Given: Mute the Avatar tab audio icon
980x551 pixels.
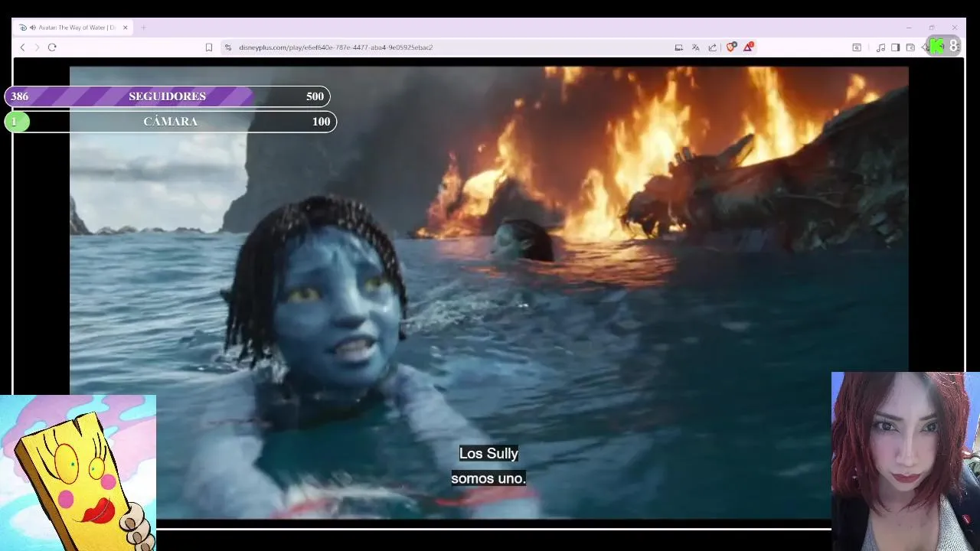Looking at the screenshot, I should [x=33, y=28].
